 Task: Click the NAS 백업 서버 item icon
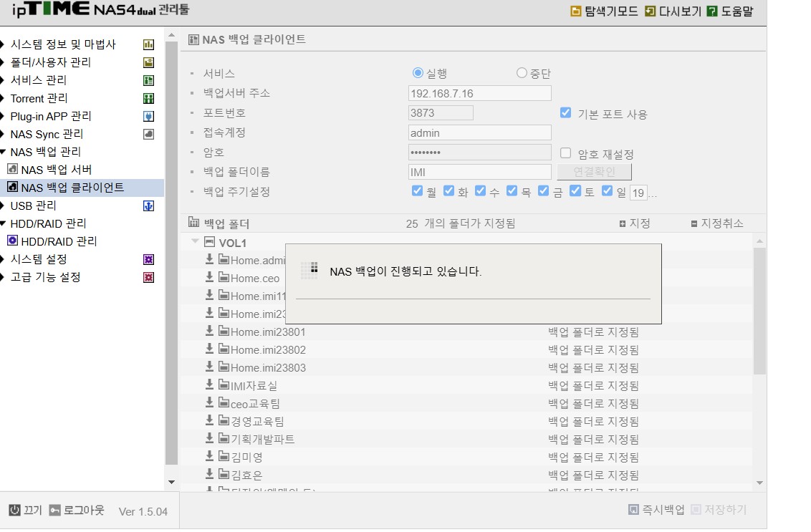pos(12,169)
